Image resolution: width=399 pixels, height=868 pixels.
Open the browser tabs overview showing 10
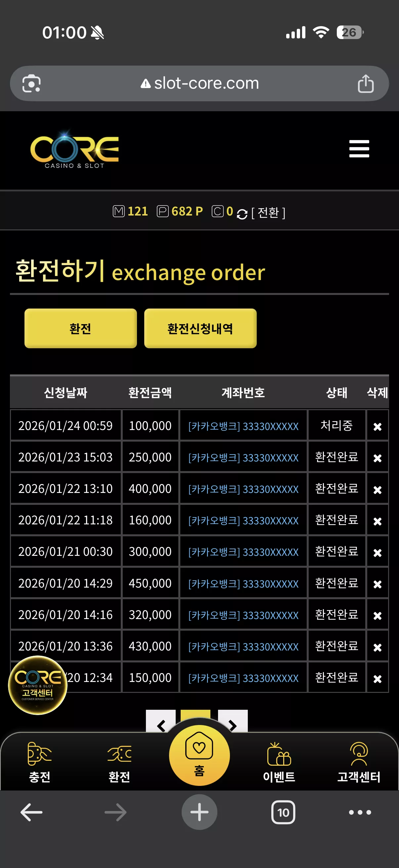click(283, 812)
